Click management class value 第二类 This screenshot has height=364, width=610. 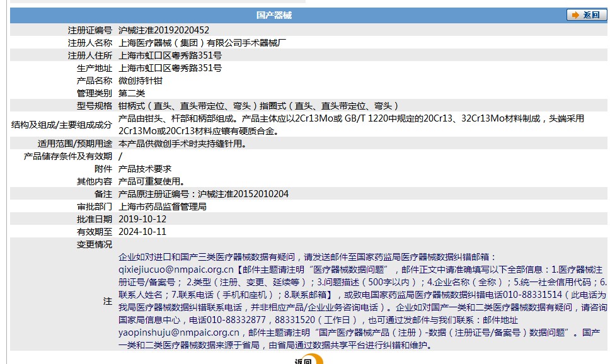(132, 93)
